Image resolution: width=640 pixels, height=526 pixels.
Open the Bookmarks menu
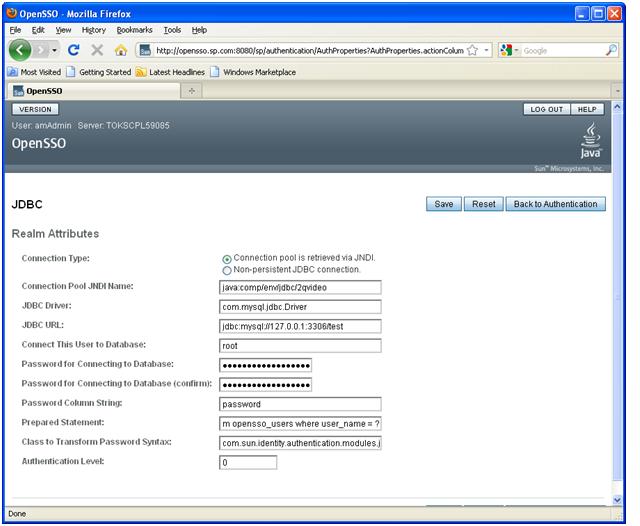134,30
